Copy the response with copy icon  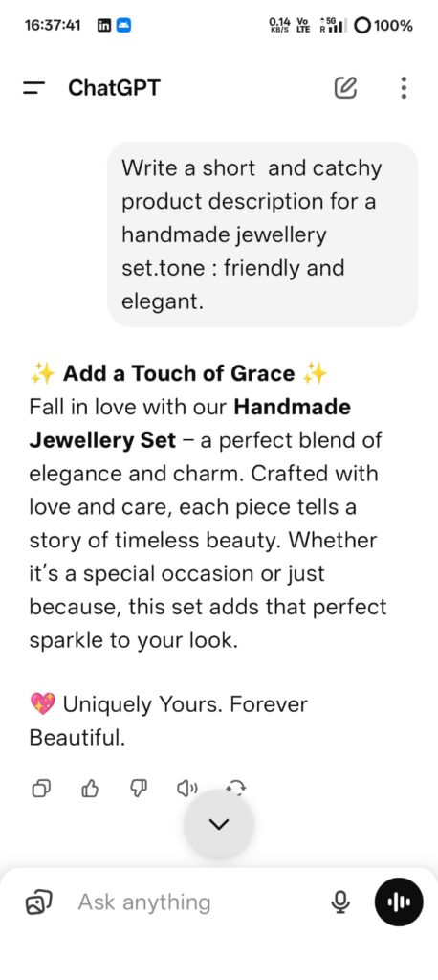(40, 790)
